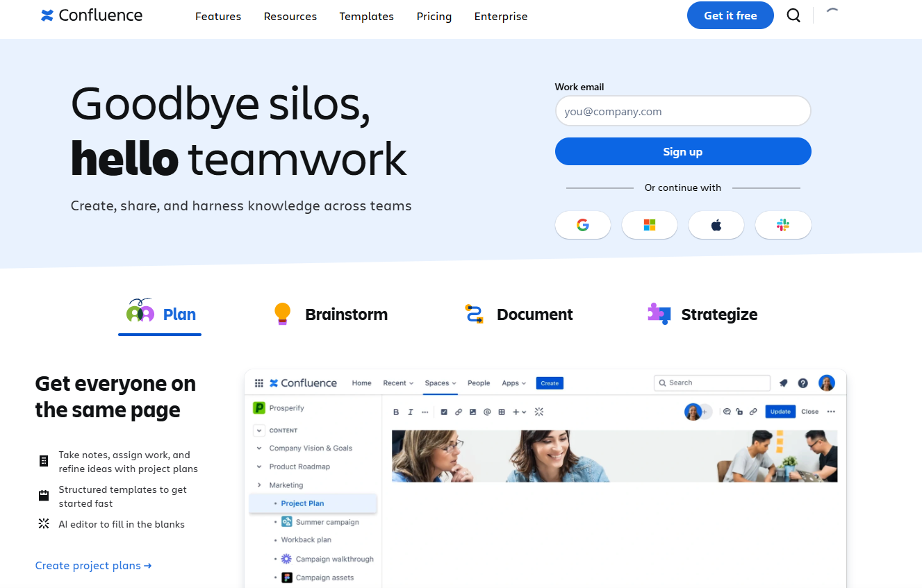922x588 pixels.
Task: Click the @ mention icon
Action: [487, 412]
